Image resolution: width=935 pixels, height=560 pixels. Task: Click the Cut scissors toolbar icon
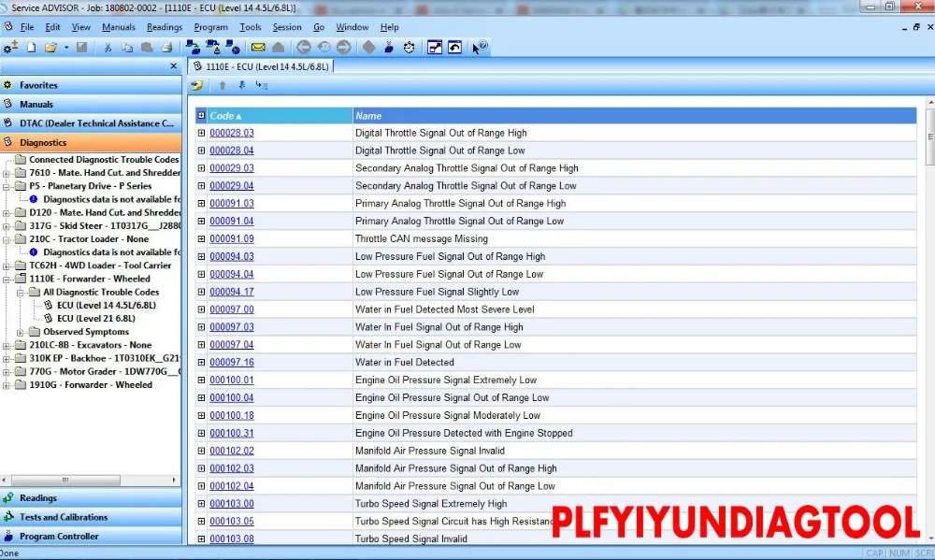pyautogui.click(x=108, y=48)
